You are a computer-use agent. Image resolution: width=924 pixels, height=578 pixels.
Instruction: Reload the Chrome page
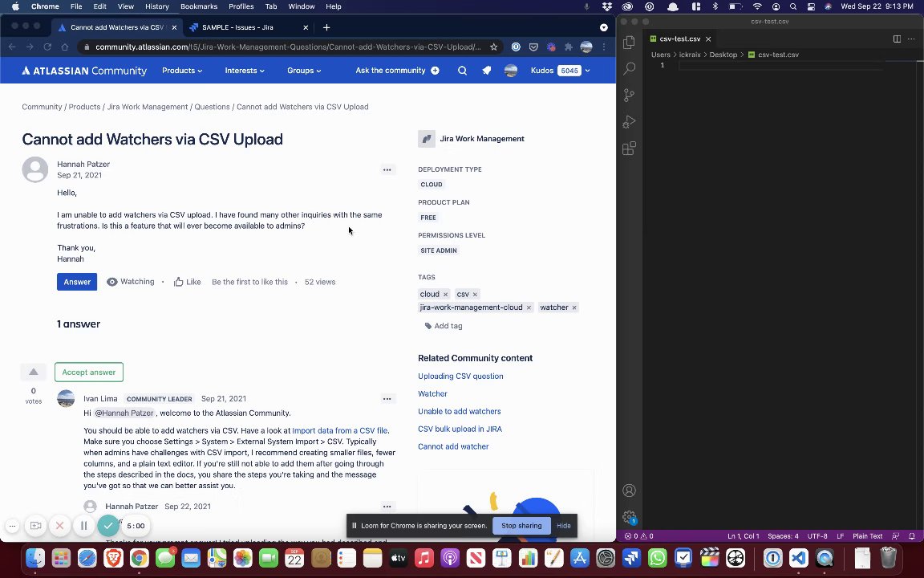pyautogui.click(x=47, y=47)
